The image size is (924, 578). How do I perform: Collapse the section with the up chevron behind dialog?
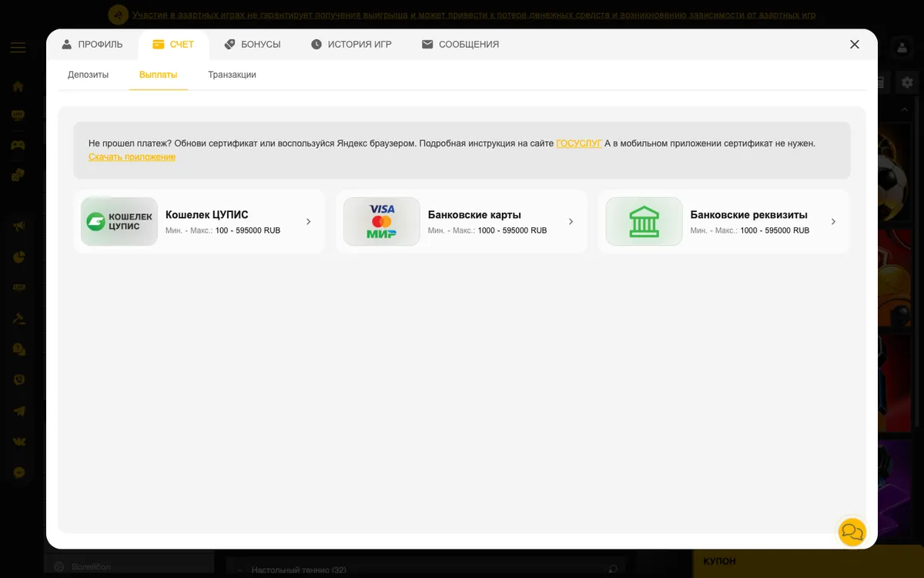905,110
